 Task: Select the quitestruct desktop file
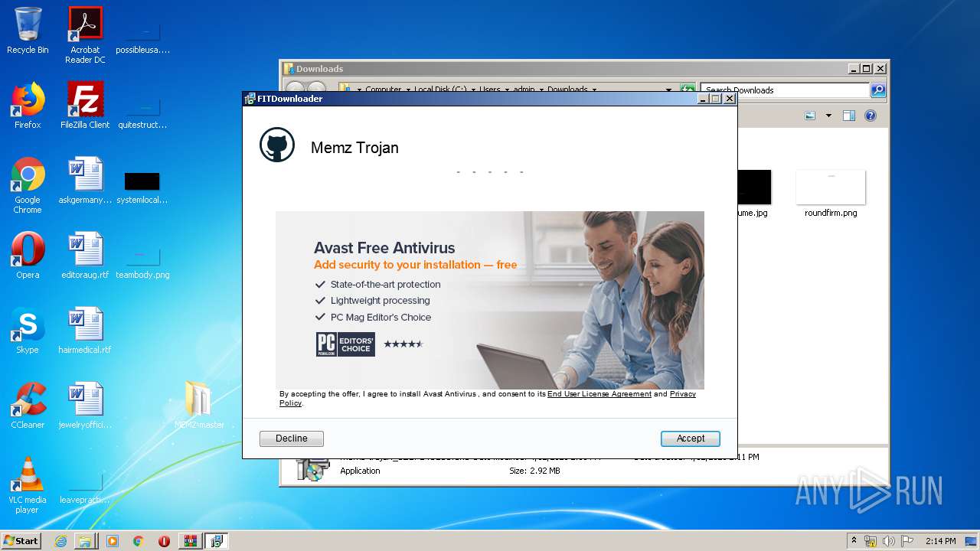[142, 110]
